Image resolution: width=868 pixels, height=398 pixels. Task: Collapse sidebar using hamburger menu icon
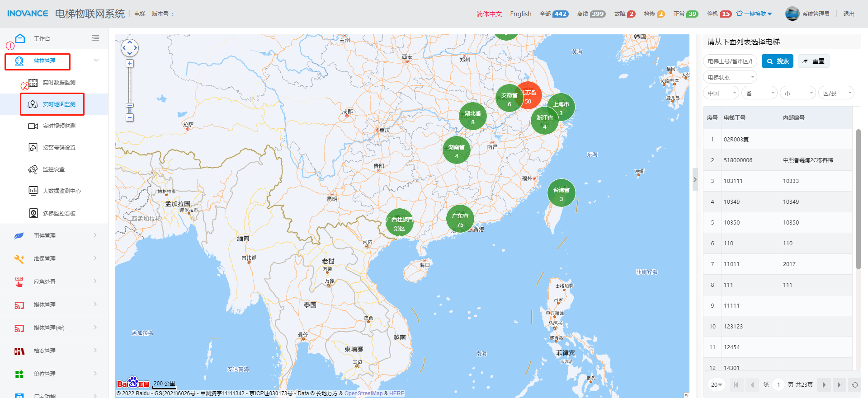coord(95,38)
